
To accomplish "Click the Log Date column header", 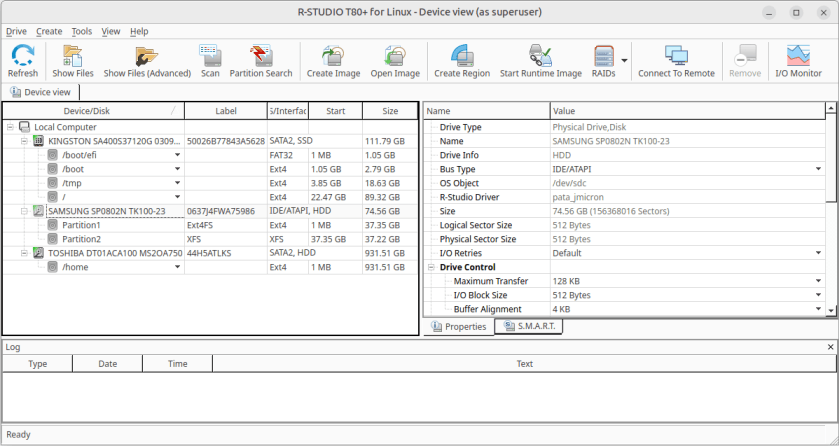I will 108,364.
